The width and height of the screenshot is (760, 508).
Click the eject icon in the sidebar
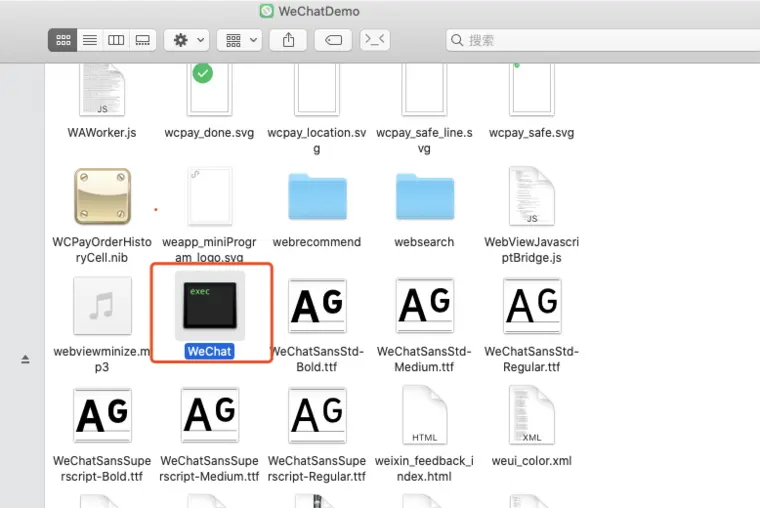click(x=25, y=359)
